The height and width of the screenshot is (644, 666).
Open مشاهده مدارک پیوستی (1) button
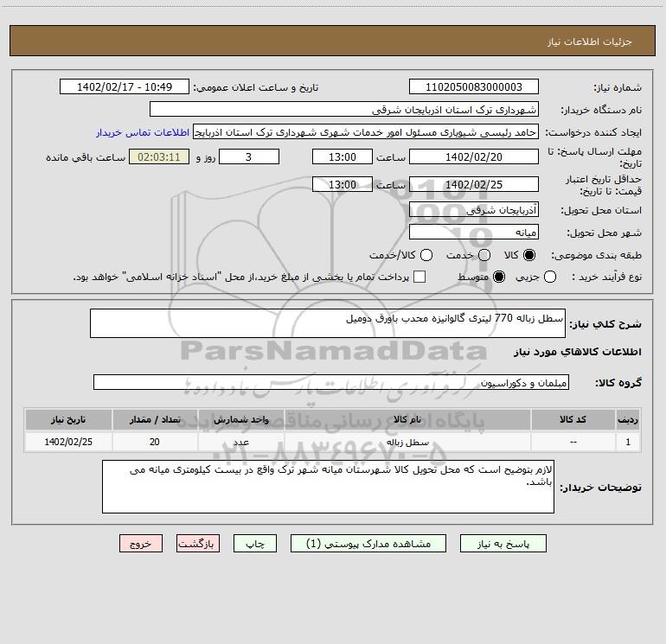pos(368,544)
